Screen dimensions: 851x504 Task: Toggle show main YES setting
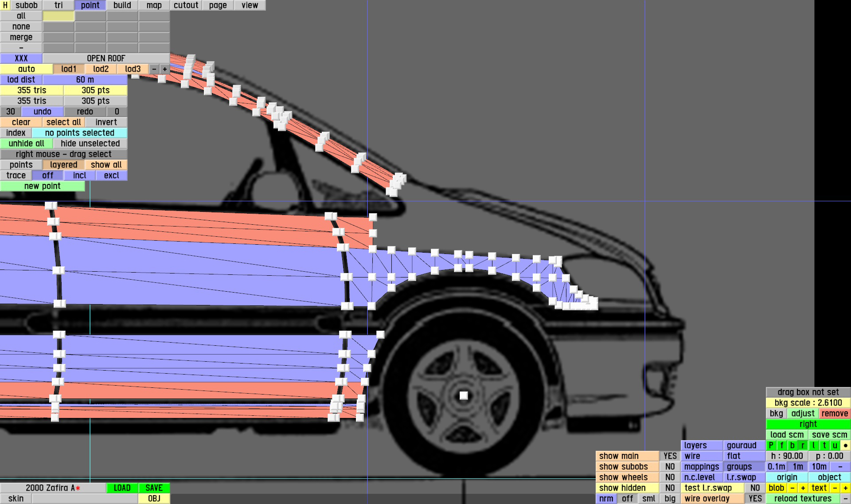click(x=670, y=456)
